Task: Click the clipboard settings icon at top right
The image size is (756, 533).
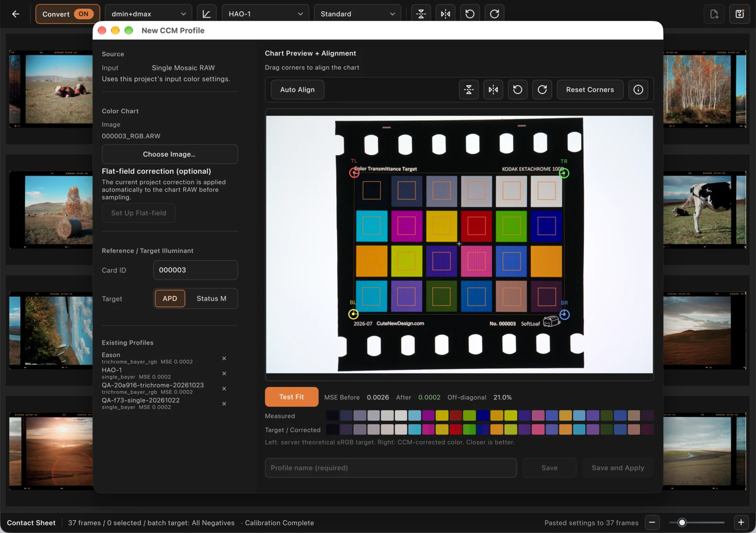Action: point(740,14)
